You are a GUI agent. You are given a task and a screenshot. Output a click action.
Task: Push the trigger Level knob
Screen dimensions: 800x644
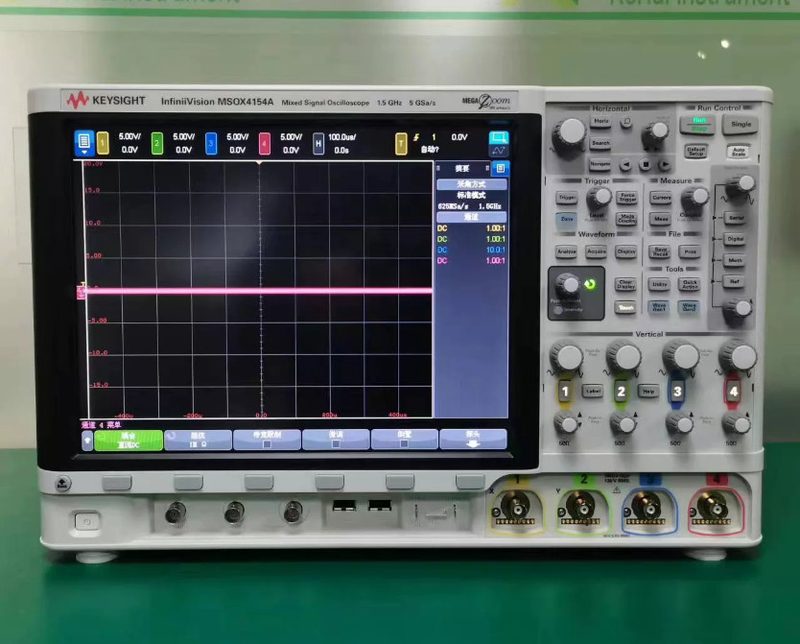pos(599,199)
